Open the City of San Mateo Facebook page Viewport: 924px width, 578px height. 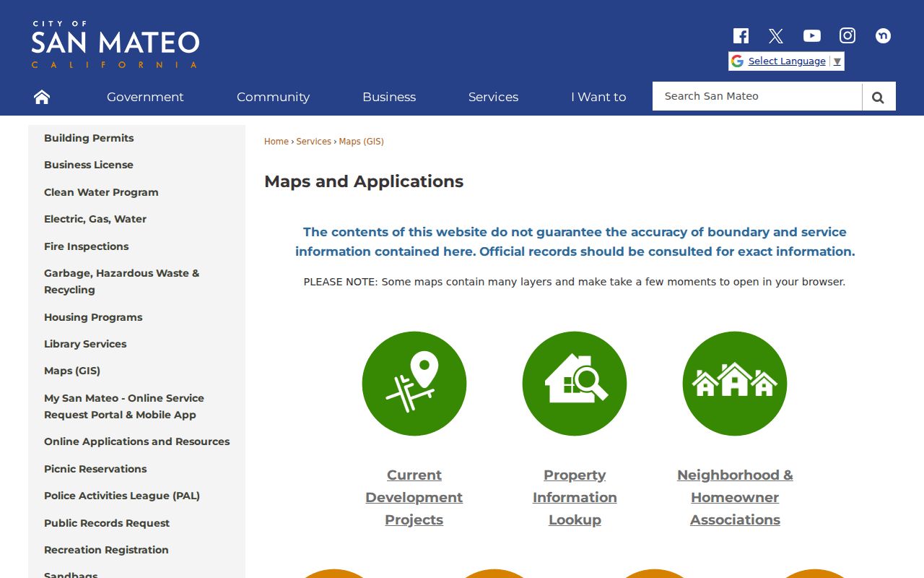pos(741,35)
